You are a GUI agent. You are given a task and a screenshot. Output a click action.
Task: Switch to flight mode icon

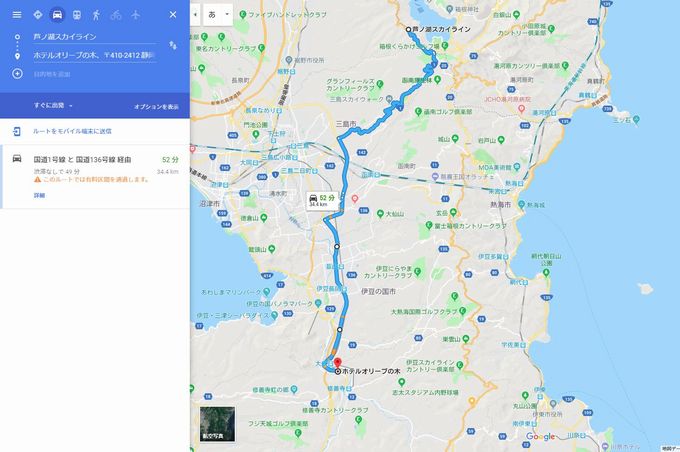pos(136,15)
